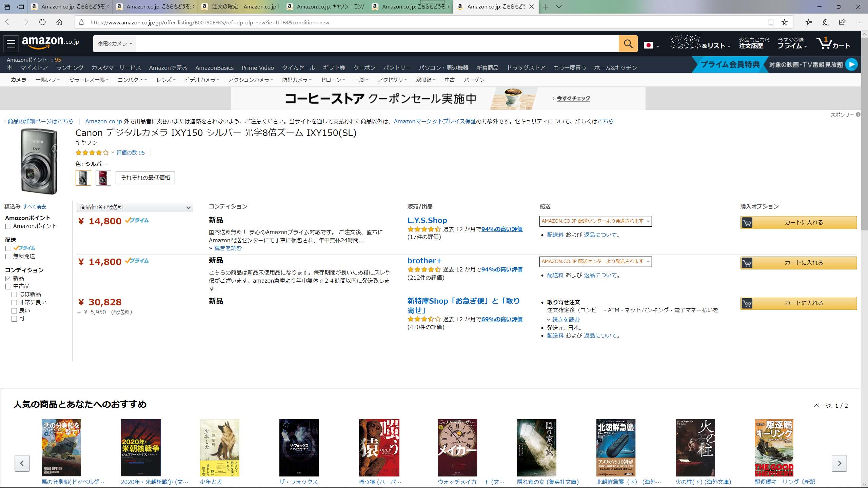Open the 家電&カメラ search category dropdown
Viewport: 868px width, 488px height.
(x=115, y=44)
